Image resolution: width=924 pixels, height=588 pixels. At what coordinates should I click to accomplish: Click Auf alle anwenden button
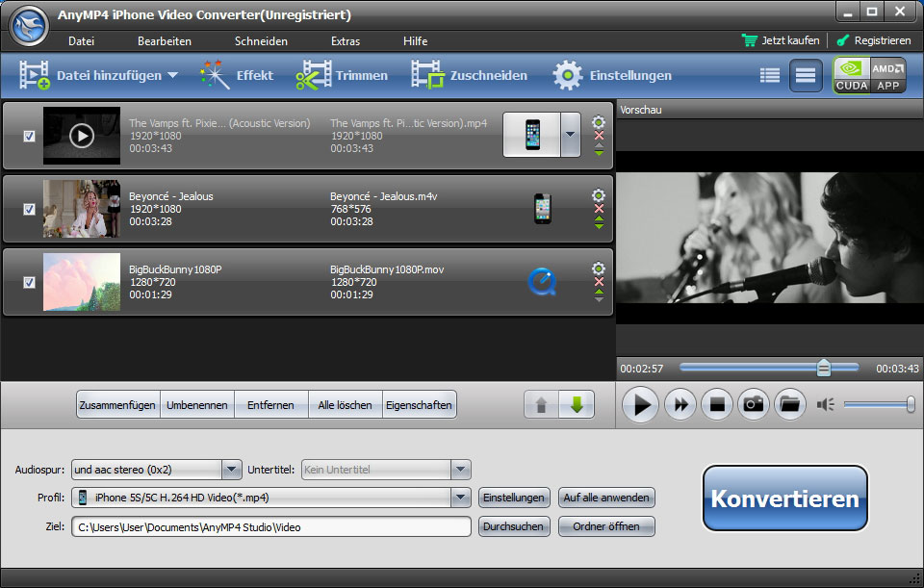(606, 498)
